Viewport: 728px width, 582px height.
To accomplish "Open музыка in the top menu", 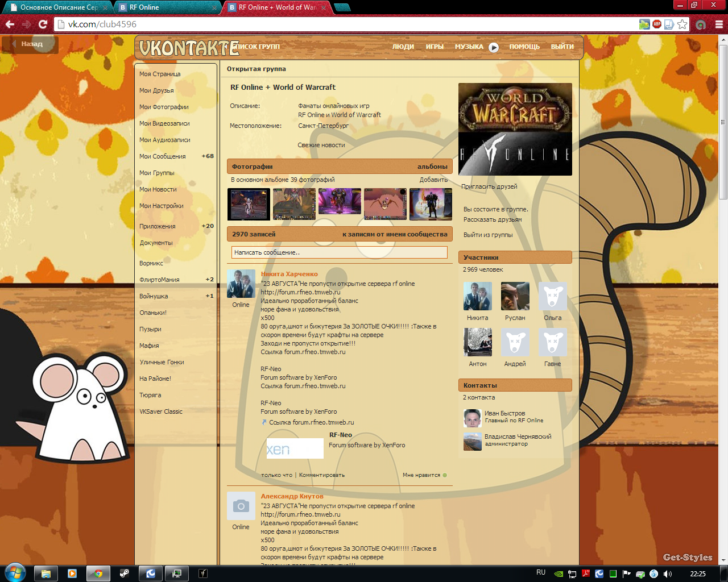I will tap(469, 47).
